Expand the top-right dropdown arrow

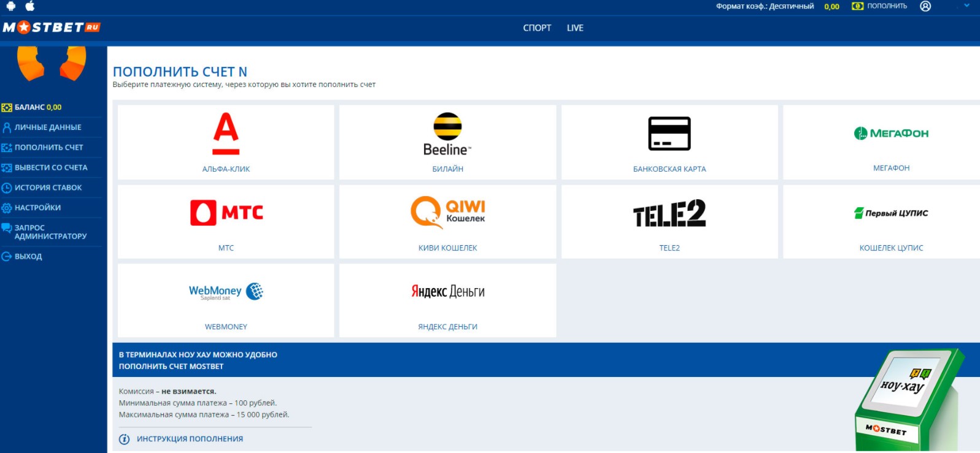click(966, 6)
